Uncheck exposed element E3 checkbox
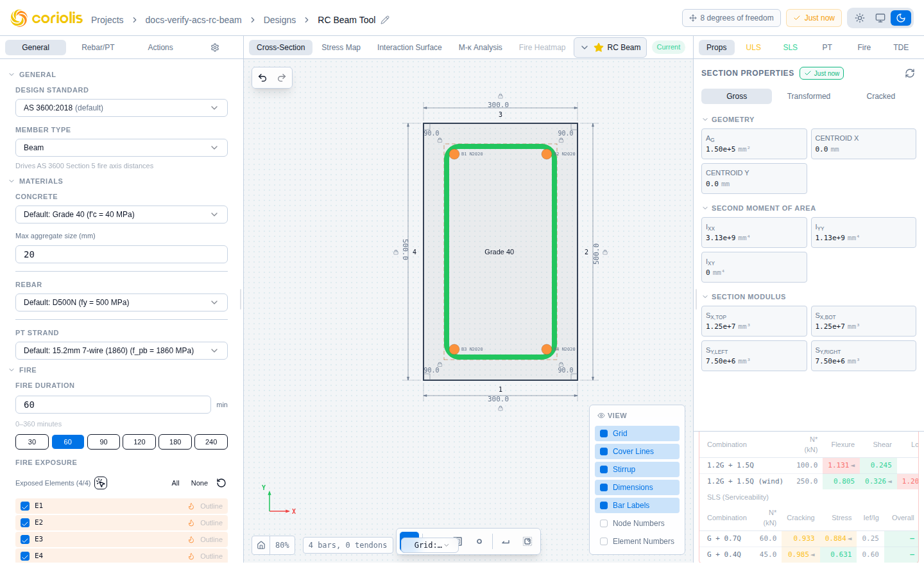Viewport: 924px width, 578px height. tap(25, 539)
